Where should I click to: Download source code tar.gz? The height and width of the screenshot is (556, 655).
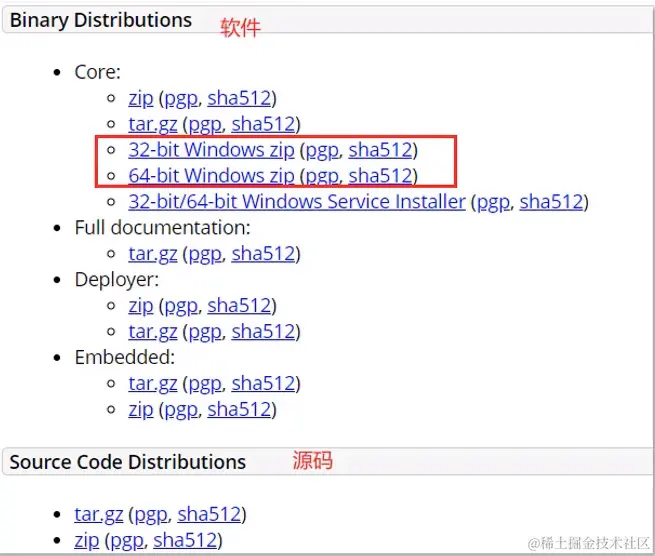click(99, 514)
